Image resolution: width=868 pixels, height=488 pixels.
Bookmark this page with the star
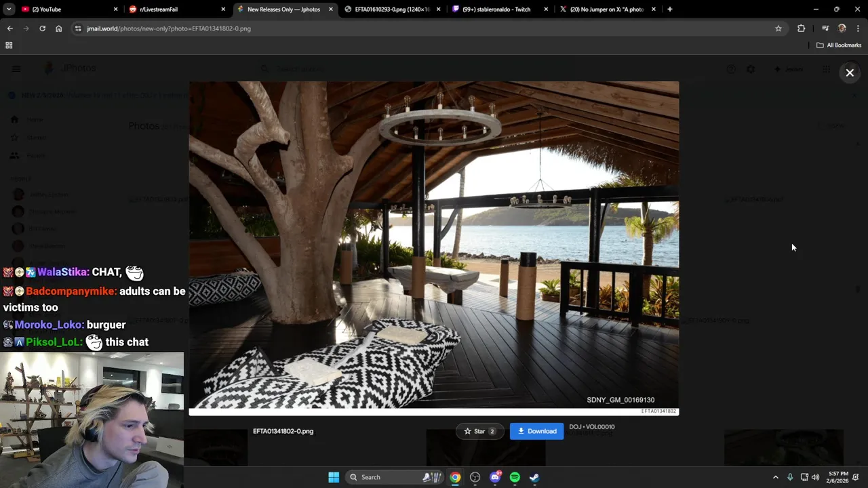coord(778,28)
